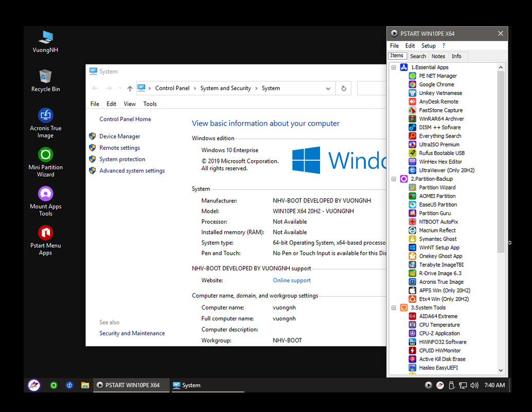
Task: Click PStart list scroll down arrow
Action: 501,370
